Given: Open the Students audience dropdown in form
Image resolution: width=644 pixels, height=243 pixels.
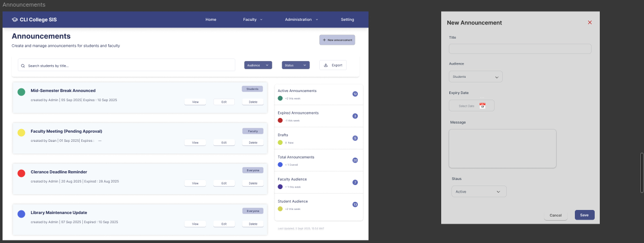Looking at the screenshot, I should 475,77.
